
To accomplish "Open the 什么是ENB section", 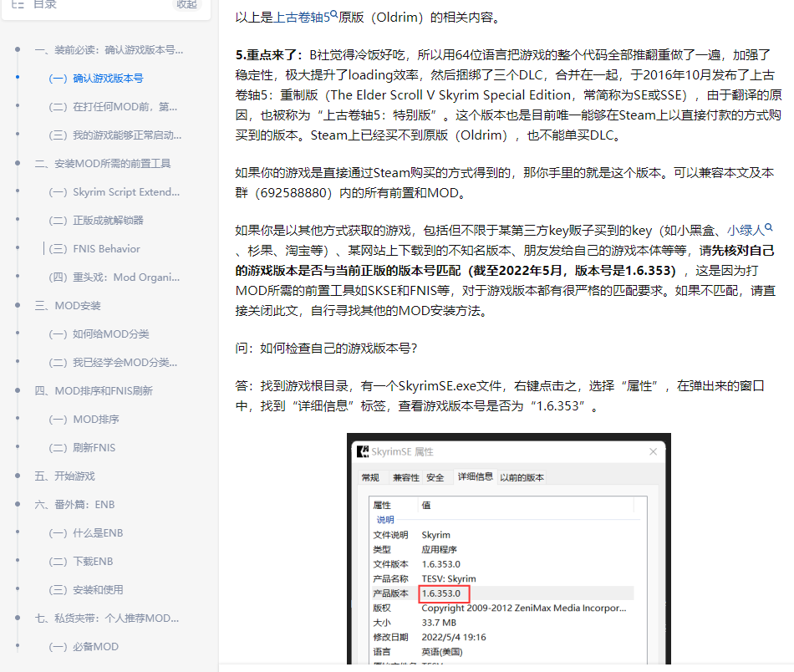I will [x=84, y=532].
